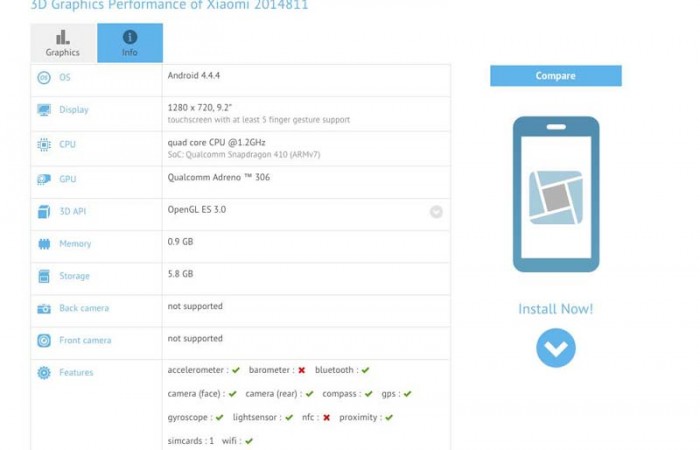Click the nfc red cross mark

tap(326, 418)
